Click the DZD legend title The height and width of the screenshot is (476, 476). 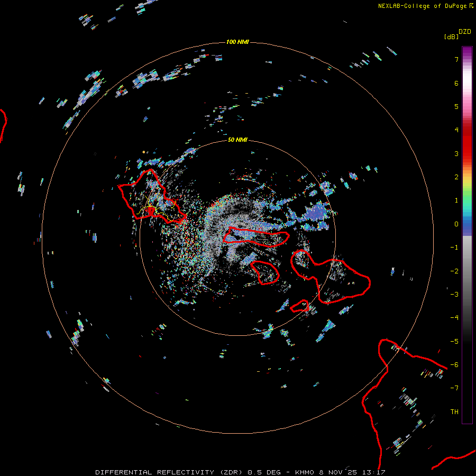coord(465,32)
